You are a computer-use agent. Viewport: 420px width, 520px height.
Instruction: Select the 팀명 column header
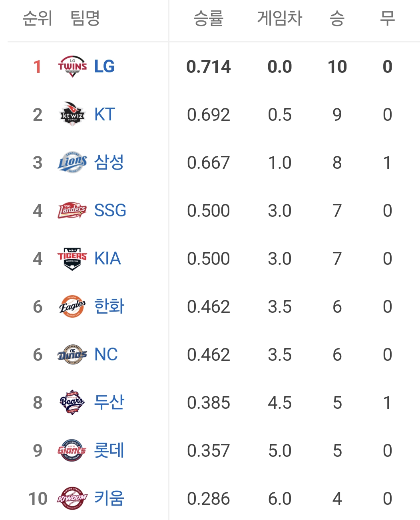click(85, 18)
